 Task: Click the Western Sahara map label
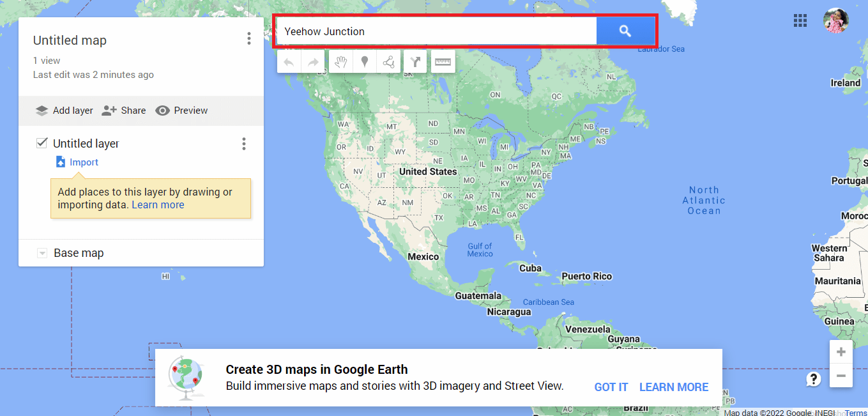point(829,253)
